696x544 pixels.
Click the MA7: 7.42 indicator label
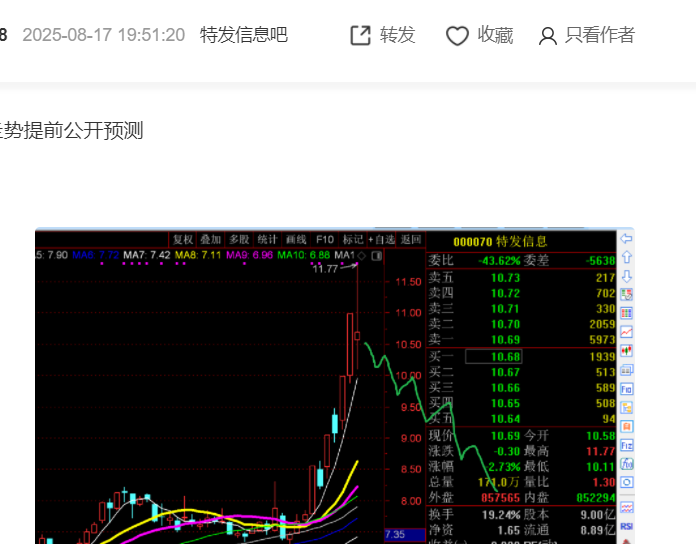click(x=146, y=255)
